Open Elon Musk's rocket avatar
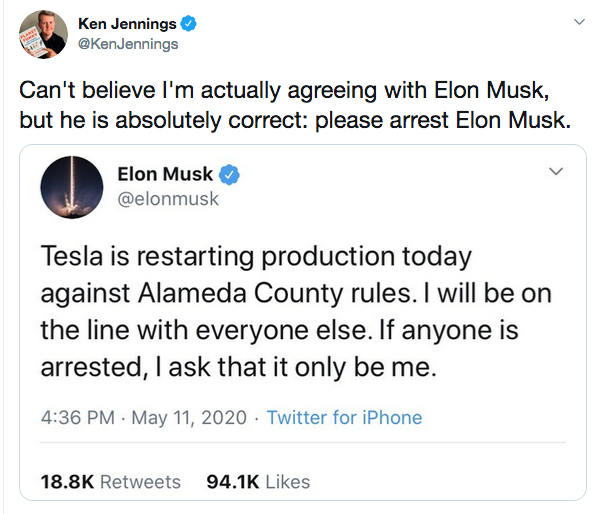This screenshot has width=602, height=514. (x=72, y=187)
